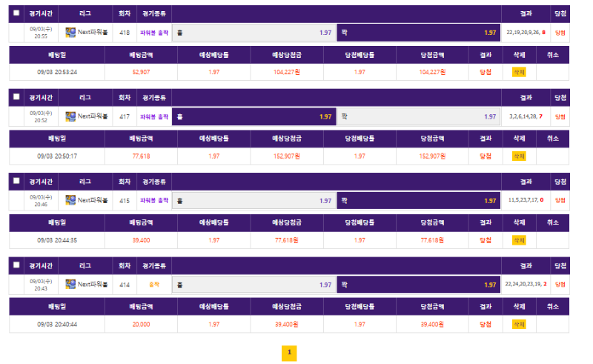Select the gray 홀 1.97 option in round 415

click(x=254, y=201)
